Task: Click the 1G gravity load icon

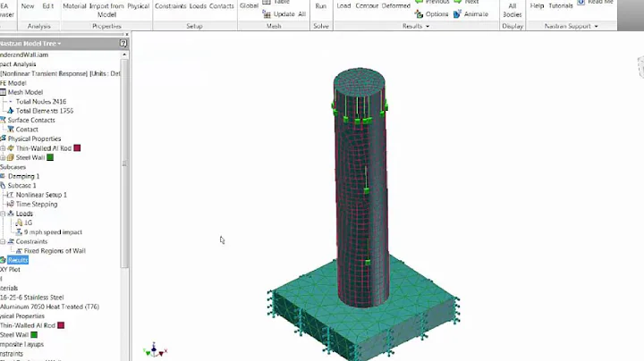Action: tap(19, 222)
